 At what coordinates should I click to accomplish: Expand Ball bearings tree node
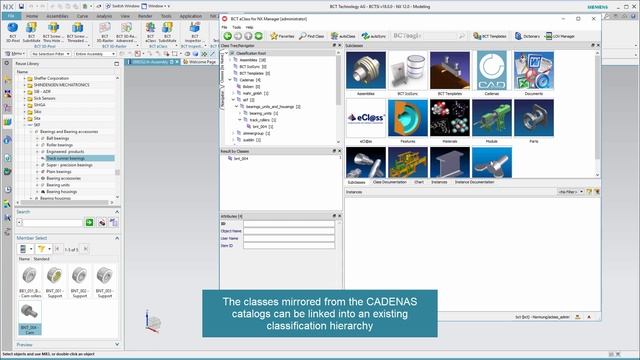(x=37, y=138)
